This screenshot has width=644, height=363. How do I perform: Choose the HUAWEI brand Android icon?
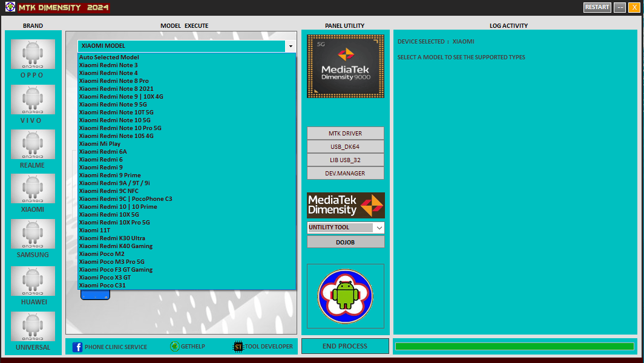[x=33, y=281]
